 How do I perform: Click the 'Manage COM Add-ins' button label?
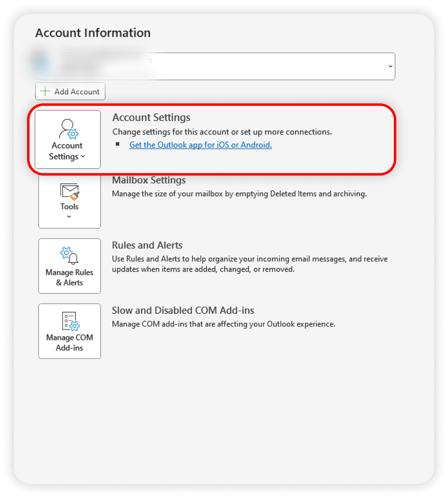click(x=69, y=343)
